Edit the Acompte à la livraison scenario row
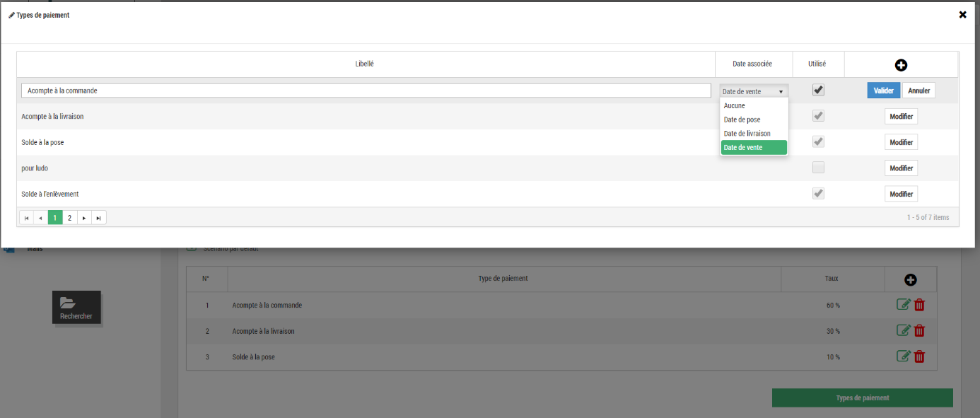This screenshot has width=980, height=418. pos(903,330)
